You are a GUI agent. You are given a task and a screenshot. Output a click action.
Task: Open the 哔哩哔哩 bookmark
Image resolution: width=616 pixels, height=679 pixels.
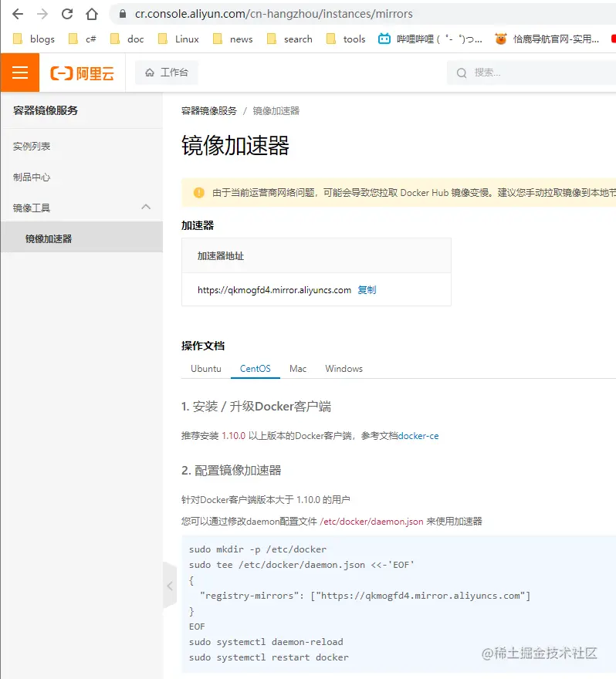pyautogui.click(x=430, y=39)
